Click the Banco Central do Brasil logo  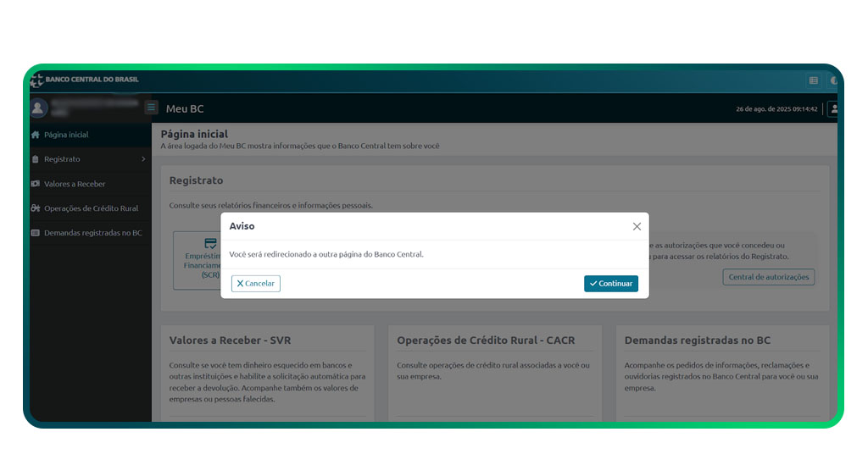(85, 80)
